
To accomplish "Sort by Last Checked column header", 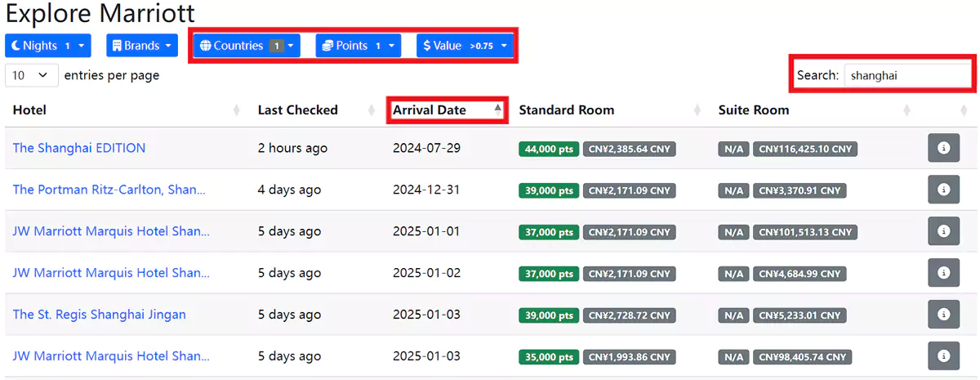I will (x=297, y=110).
